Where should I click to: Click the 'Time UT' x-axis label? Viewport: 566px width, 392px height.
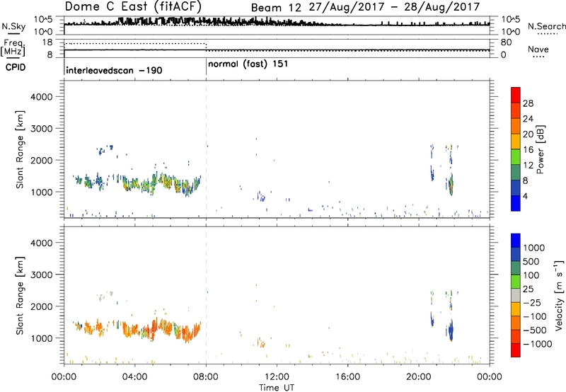pos(277,388)
